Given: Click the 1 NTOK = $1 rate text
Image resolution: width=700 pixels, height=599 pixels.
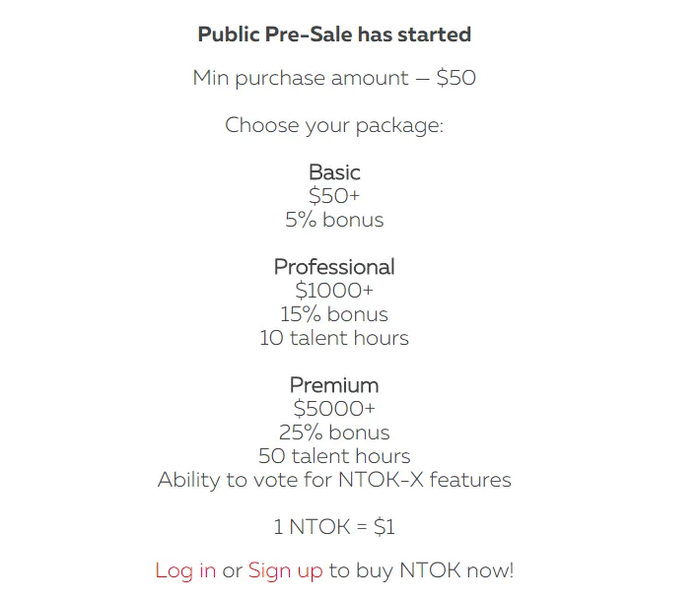Looking at the screenshot, I should pos(334,527).
